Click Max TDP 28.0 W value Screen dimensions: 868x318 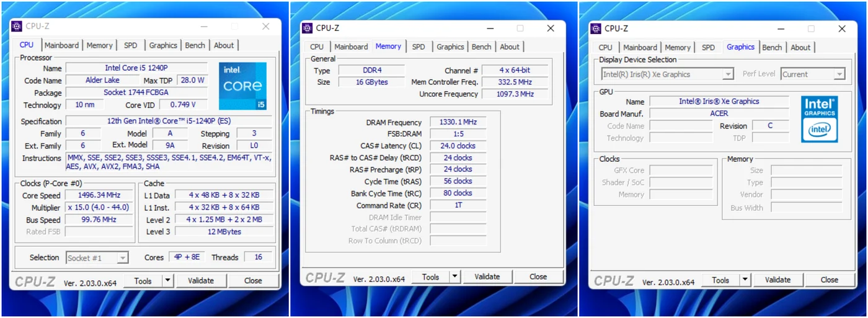[x=192, y=80]
